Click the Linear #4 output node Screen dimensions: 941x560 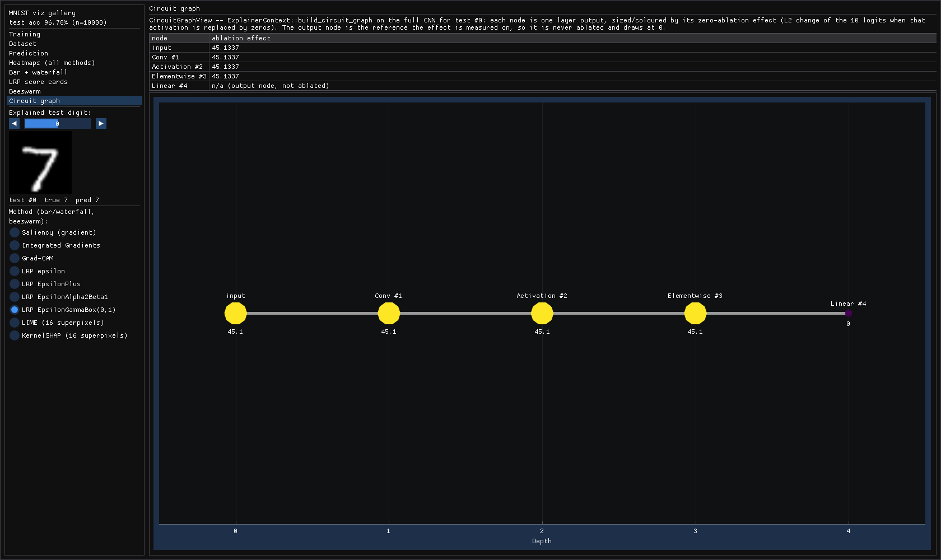coord(848,313)
